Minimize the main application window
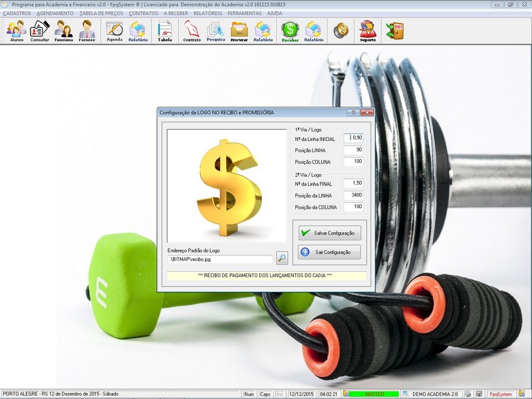 (497, 5)
